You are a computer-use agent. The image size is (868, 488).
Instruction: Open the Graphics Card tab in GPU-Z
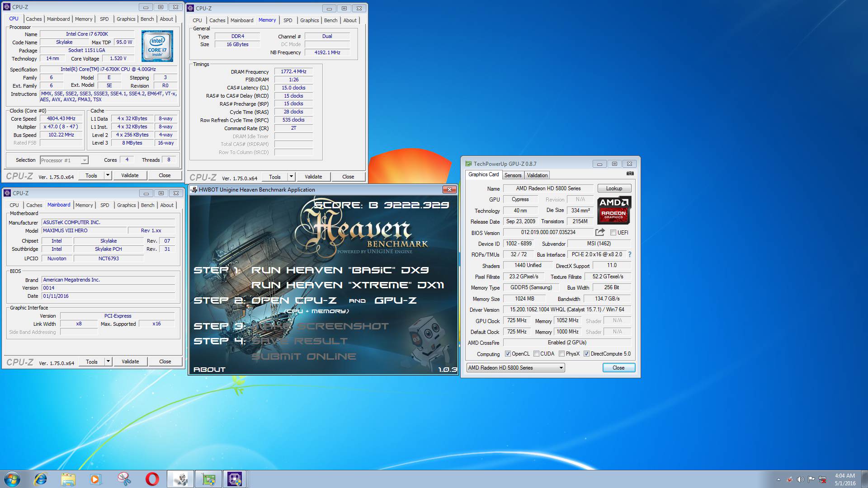pos(483,174)
